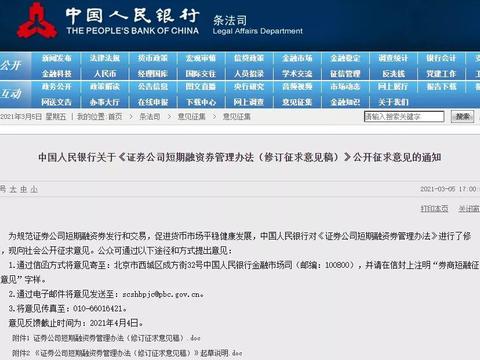Click the 打印本页 print link
The width and height of the screenshot is (480, 360).
click(434, 209)
